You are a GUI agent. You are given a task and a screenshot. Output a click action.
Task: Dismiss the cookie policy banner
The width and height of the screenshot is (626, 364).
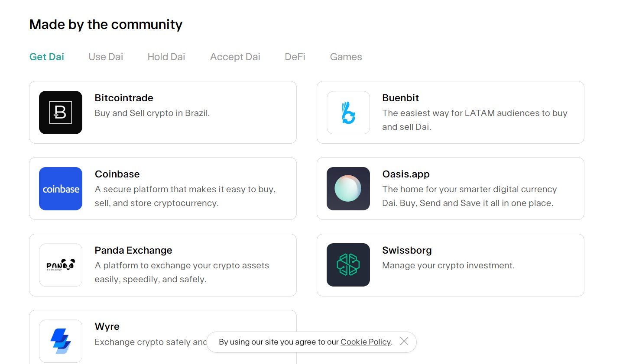pos(404,341)
